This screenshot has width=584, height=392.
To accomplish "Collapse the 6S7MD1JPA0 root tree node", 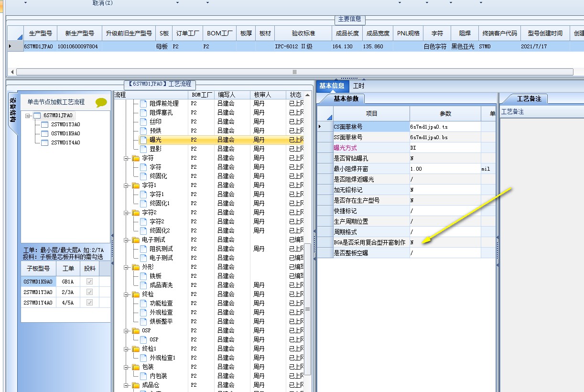I will (x=28, y=116).
